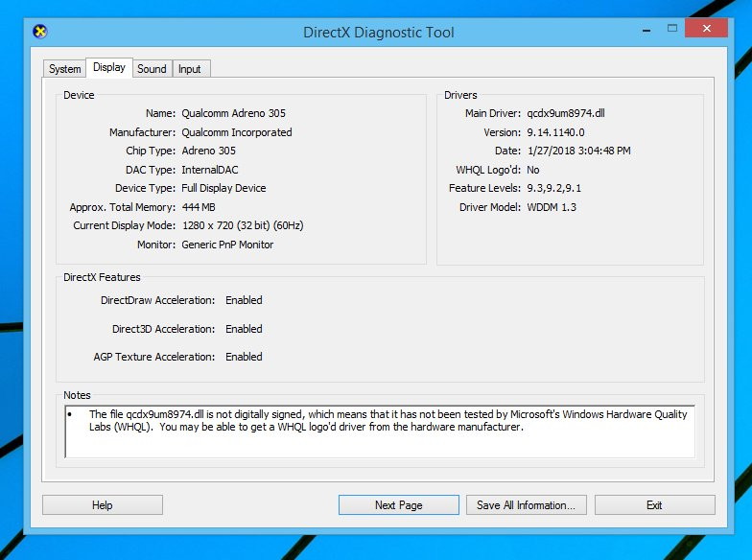Close the DirectX Diagnostic Tool window
This screenshot has height=560, width=752.
(x=706, y=29)
